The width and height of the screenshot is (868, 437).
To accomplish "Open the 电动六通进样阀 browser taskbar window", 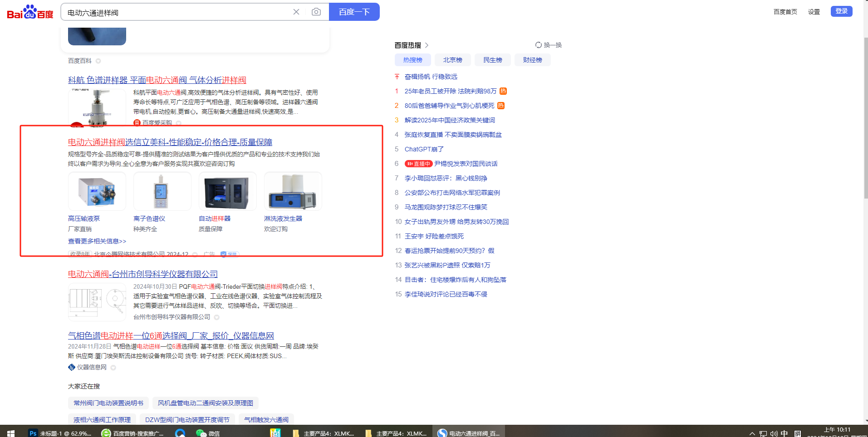I will click(469, 433).
